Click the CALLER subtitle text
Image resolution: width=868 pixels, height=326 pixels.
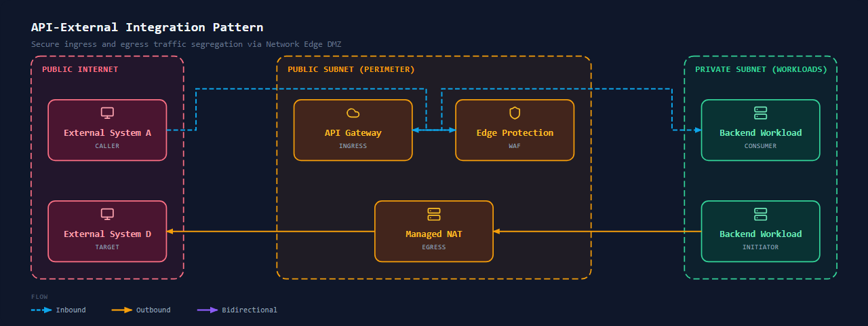point(107,146)
